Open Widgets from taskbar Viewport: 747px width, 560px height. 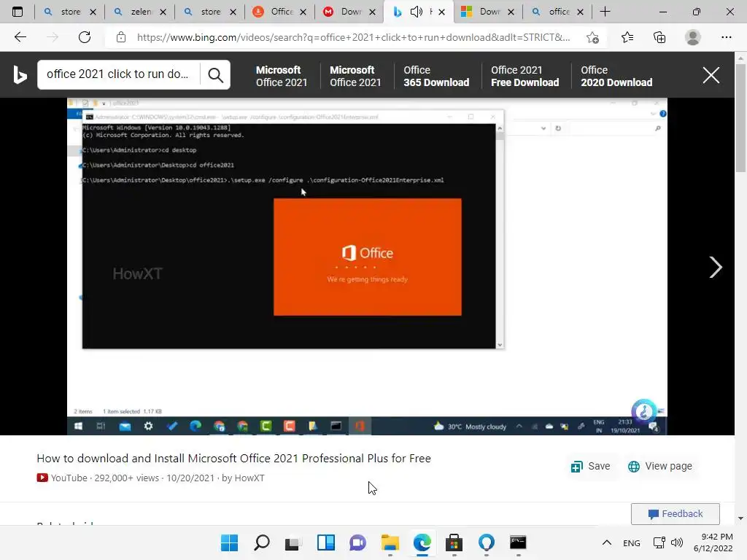326,542
